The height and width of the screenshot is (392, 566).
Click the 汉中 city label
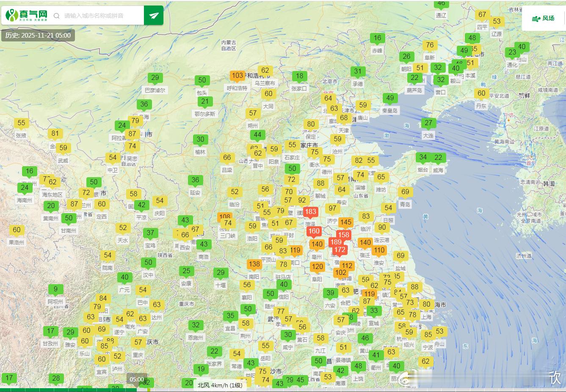pyautogui.click(x=148, y=275)
